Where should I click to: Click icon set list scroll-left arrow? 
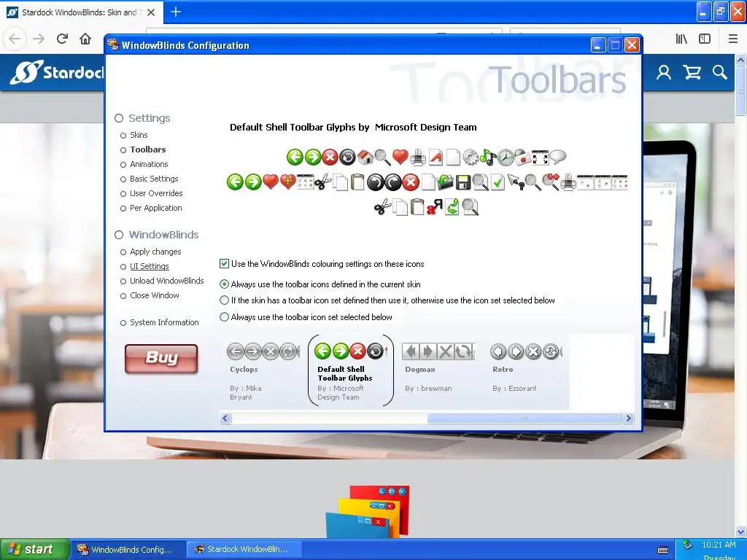click(x=226, y=419)
